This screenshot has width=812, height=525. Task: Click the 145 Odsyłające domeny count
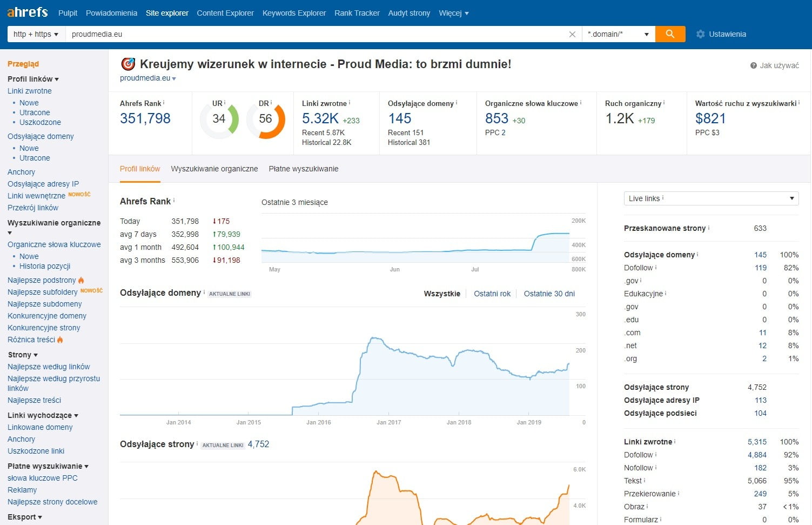[399, 118]
